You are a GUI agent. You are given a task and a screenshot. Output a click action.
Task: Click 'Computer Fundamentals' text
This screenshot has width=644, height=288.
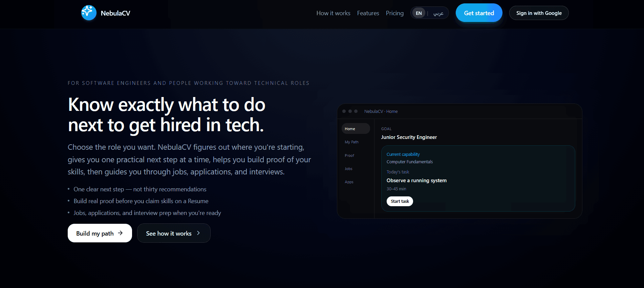coord(410,162)
